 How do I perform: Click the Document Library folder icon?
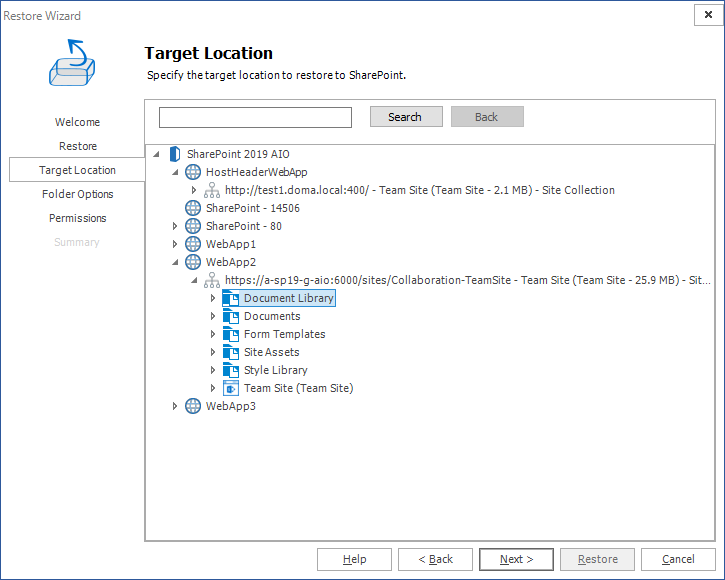coord(231,298)
